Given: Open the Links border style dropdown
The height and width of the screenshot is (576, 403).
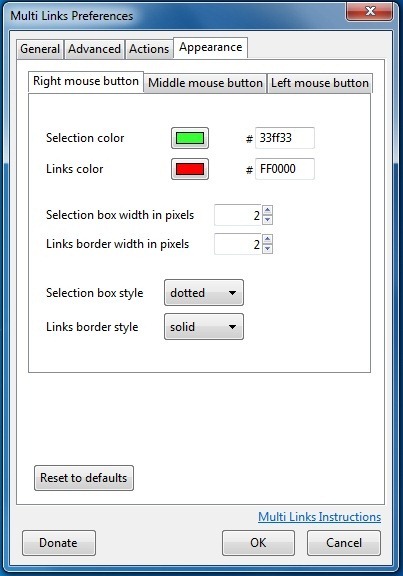Looking at the screenshot, I should pos(204,327).
